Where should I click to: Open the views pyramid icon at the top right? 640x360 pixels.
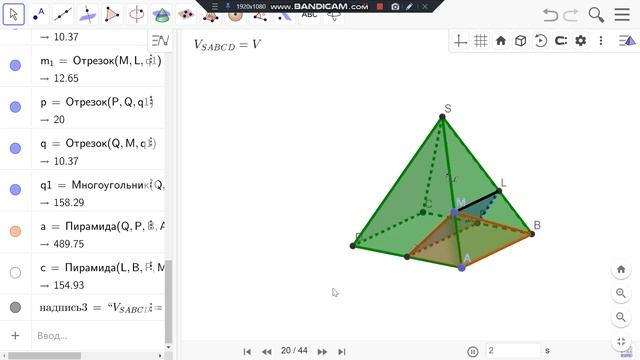click(627, 41)
